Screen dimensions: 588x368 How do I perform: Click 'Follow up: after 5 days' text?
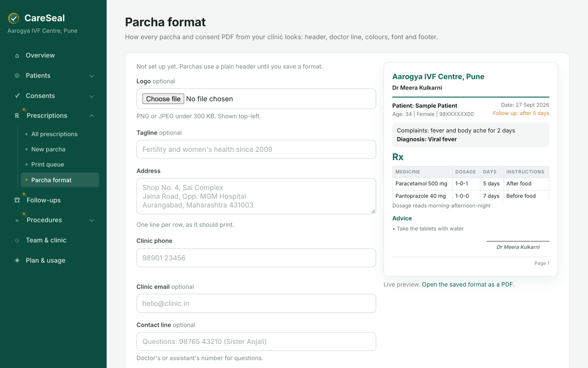(x=521, y=113)
